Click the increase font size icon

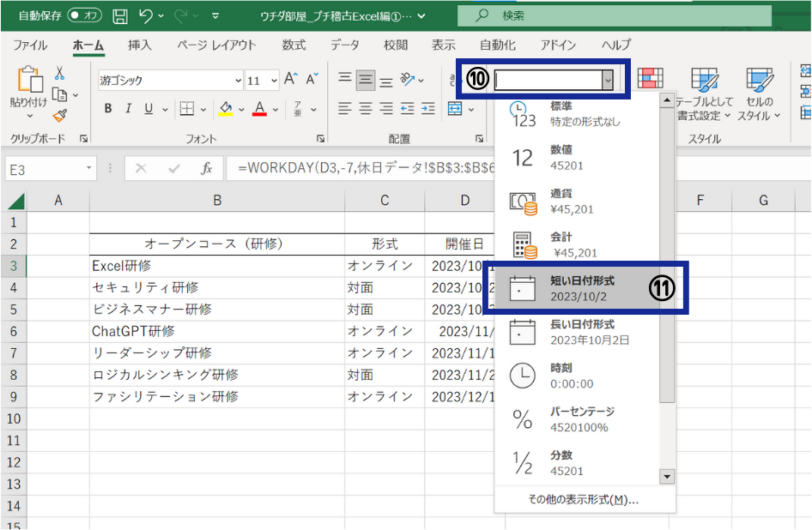290,80
